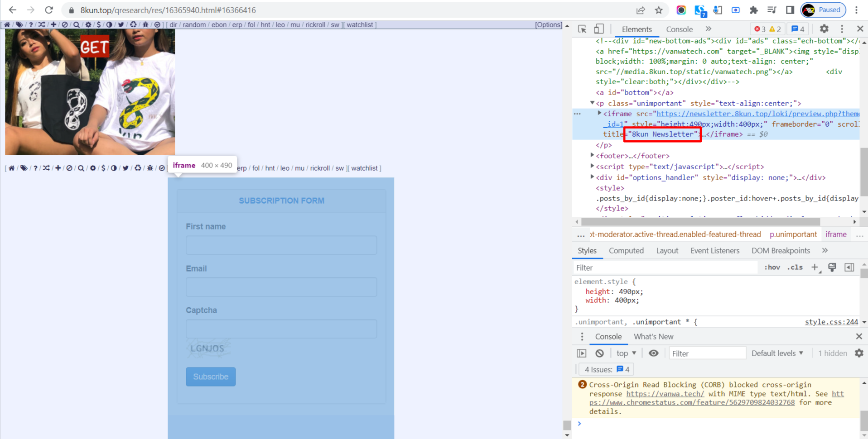Viewport: 868px width, 439px height.
Task: Toggle device toolbar in DevTools
Action: (x=599, y=29)
